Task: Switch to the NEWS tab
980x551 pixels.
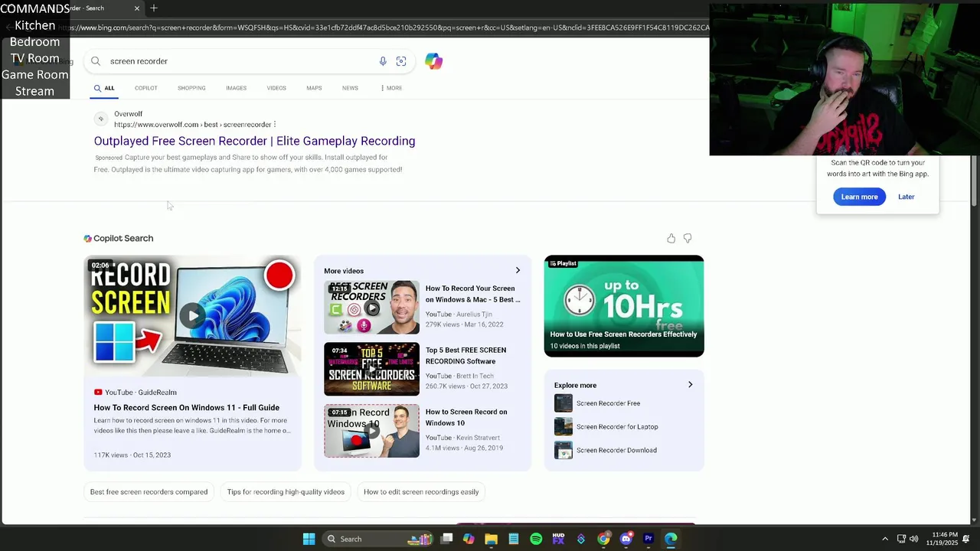Action: click(350, 88)
